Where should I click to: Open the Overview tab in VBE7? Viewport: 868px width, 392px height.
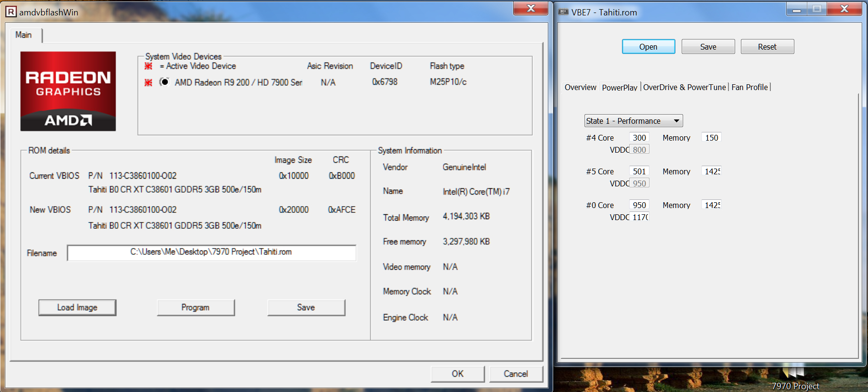tap(580, 87)
